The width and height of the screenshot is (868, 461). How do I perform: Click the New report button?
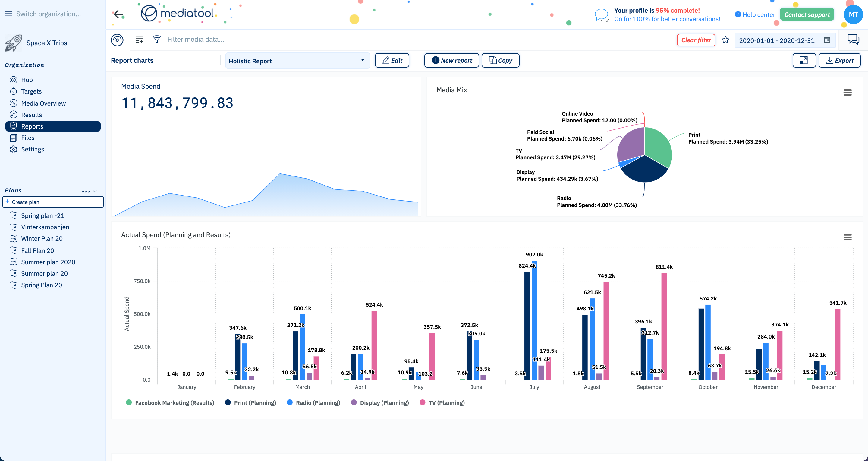(x=451, y=60)
